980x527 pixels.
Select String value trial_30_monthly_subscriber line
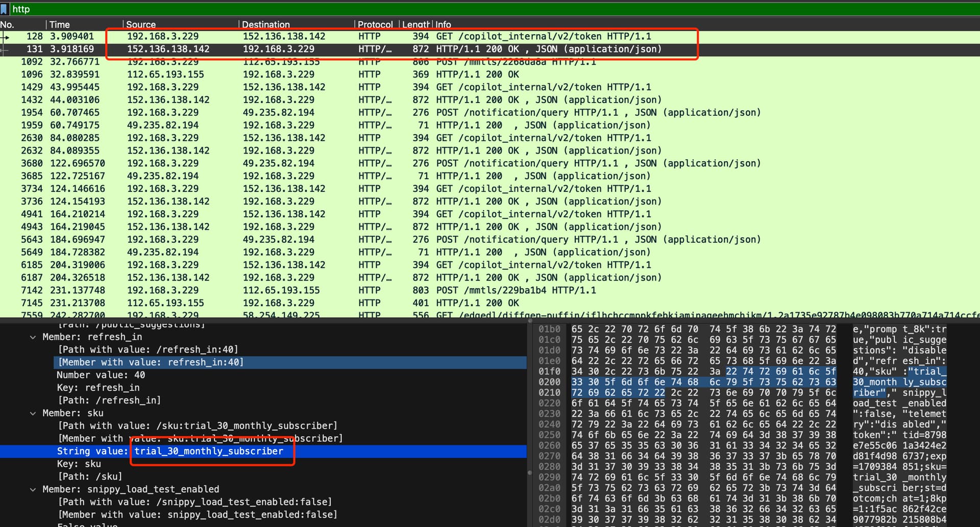click(263, 451)
